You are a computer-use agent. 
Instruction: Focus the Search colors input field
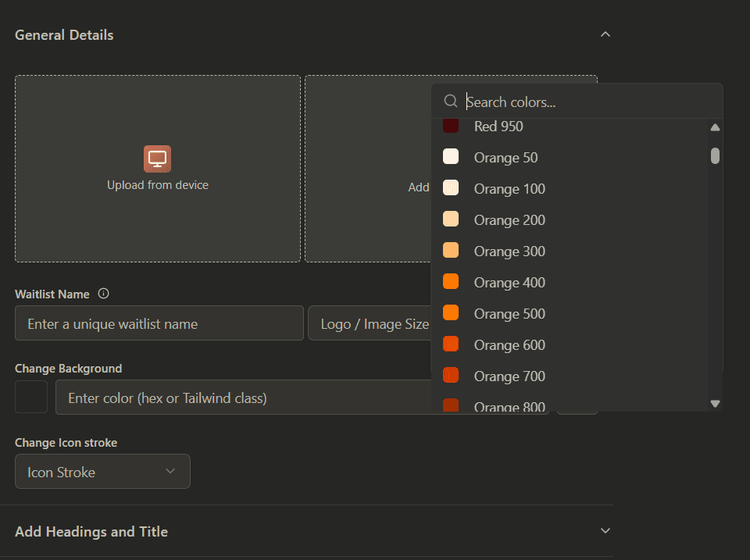tap(586, 102)
